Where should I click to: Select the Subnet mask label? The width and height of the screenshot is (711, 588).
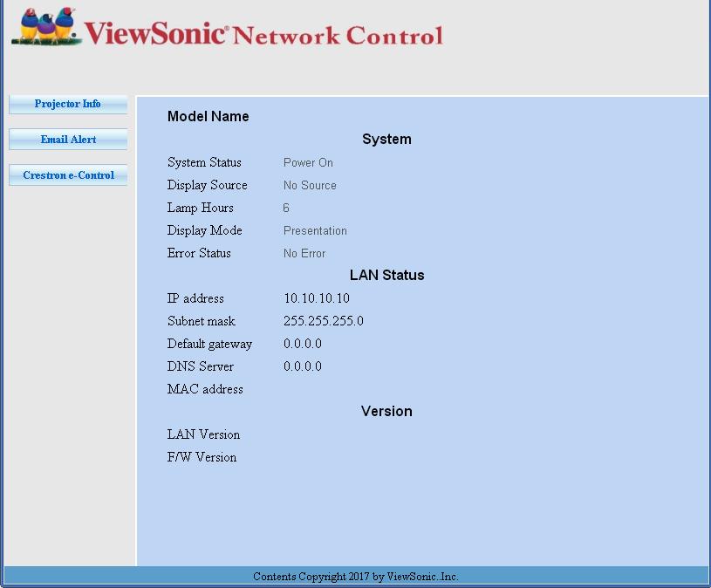pyautogui.click(x=202, y=321)
